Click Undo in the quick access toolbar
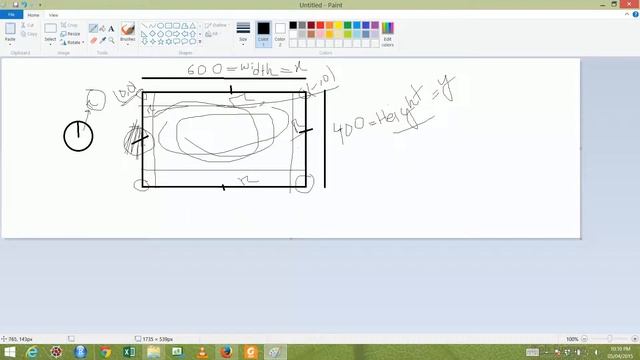This screenshot has height=360, width=640. (x=24, y=4)
